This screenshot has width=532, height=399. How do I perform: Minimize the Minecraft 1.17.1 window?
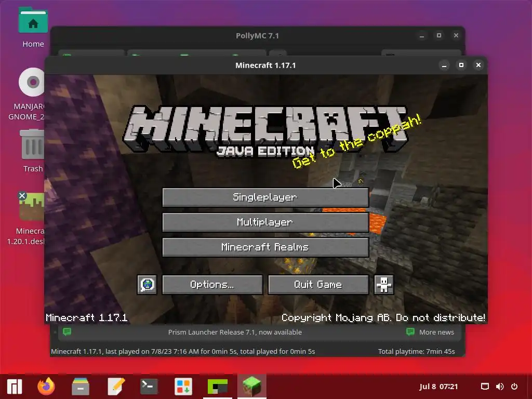(444, 65)
